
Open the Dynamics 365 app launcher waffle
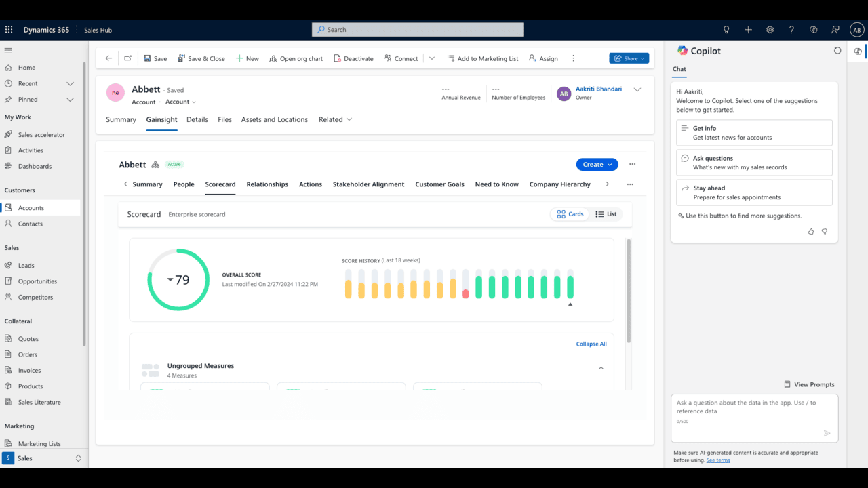click(x=9, y=30)
